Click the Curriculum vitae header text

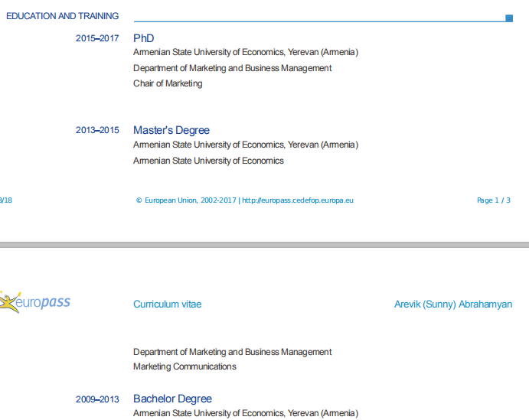[167, 304]
